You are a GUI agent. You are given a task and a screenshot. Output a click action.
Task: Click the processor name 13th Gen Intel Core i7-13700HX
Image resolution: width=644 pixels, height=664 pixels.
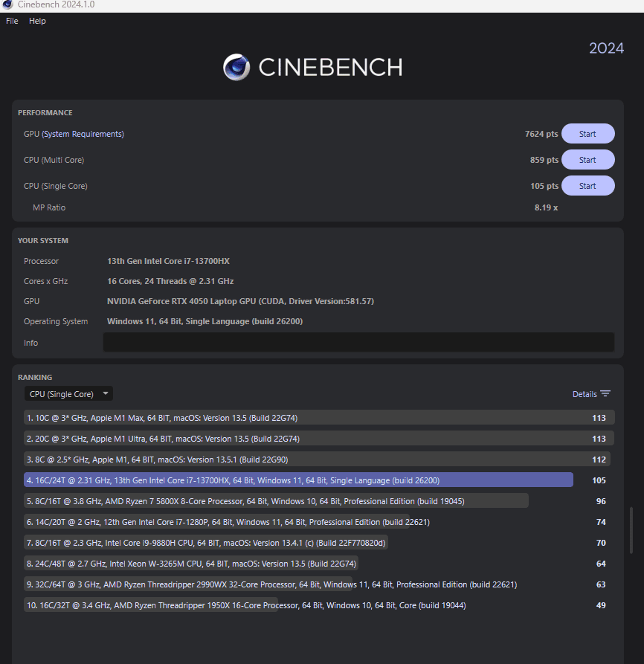coord(168,261)
